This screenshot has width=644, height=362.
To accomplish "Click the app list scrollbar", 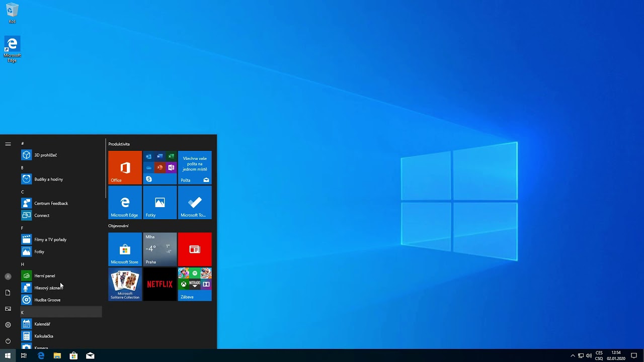I will (x=106, y=168).
